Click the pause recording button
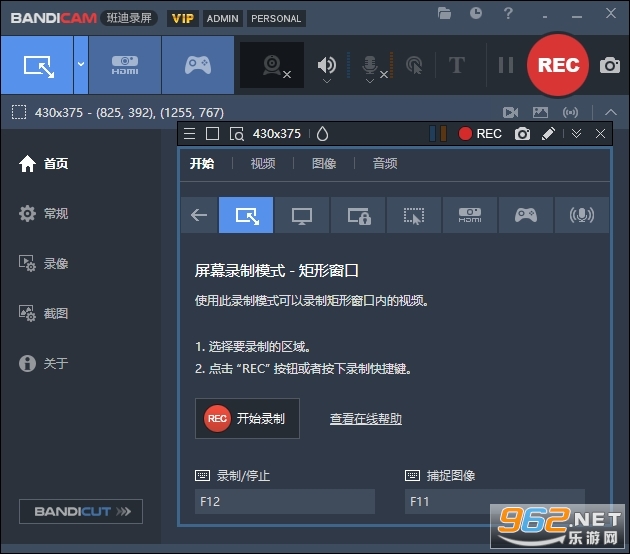This screenshot has height=554, width=630. 505,65
